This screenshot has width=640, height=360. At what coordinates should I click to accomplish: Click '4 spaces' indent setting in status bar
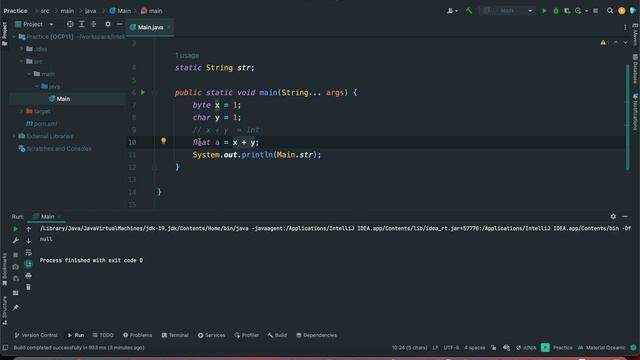point(475,348)
